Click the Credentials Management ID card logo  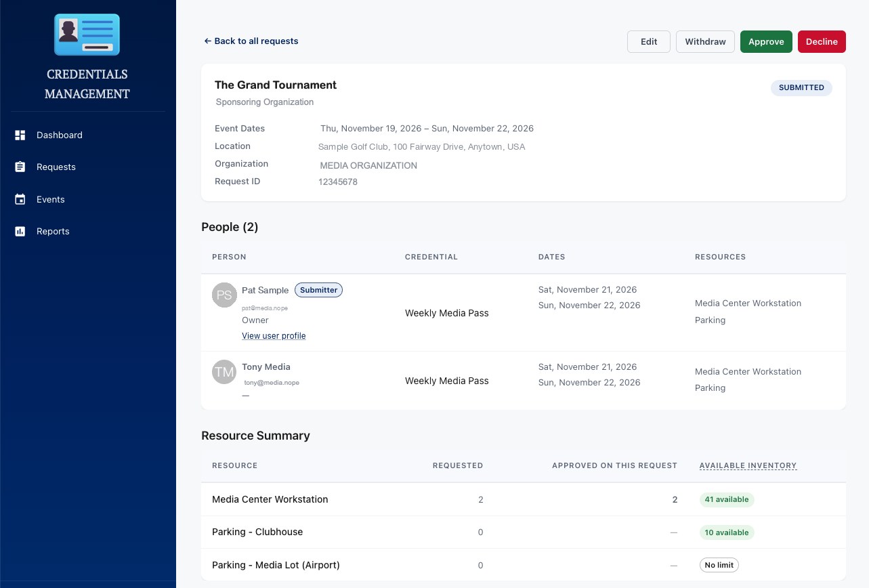tap(87, 35)
